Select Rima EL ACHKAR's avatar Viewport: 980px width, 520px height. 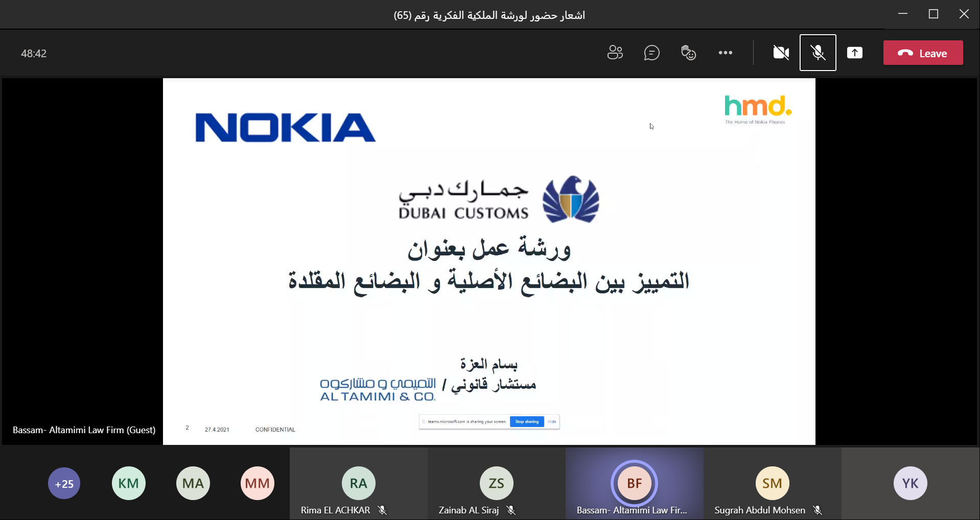pos(359,483)
